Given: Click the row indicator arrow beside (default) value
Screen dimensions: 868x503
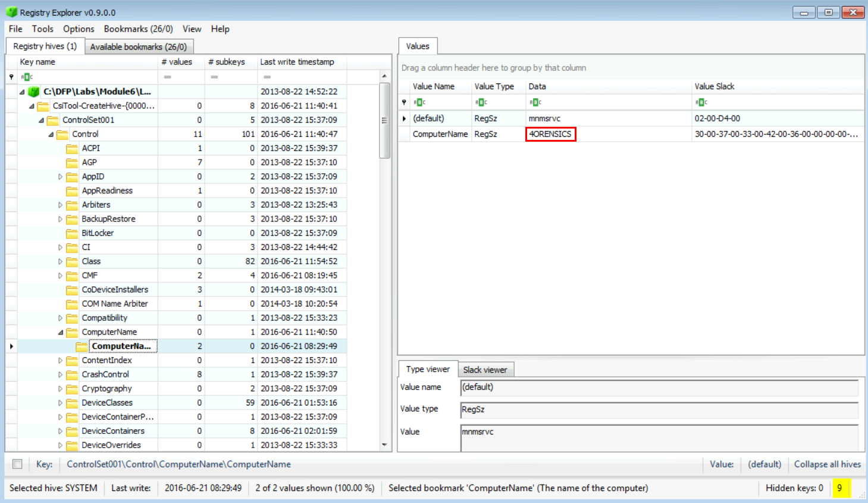Looking at the screenshot, I should [405, 118].
